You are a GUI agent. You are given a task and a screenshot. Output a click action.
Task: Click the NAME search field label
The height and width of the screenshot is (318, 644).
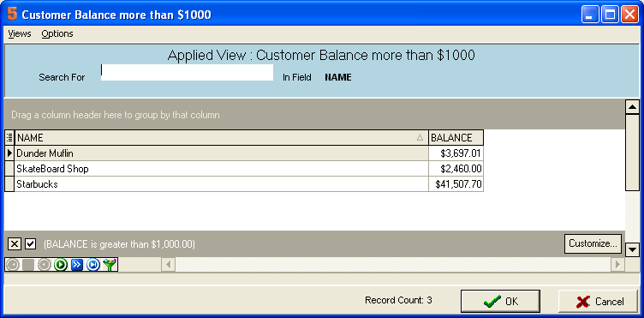338,77
